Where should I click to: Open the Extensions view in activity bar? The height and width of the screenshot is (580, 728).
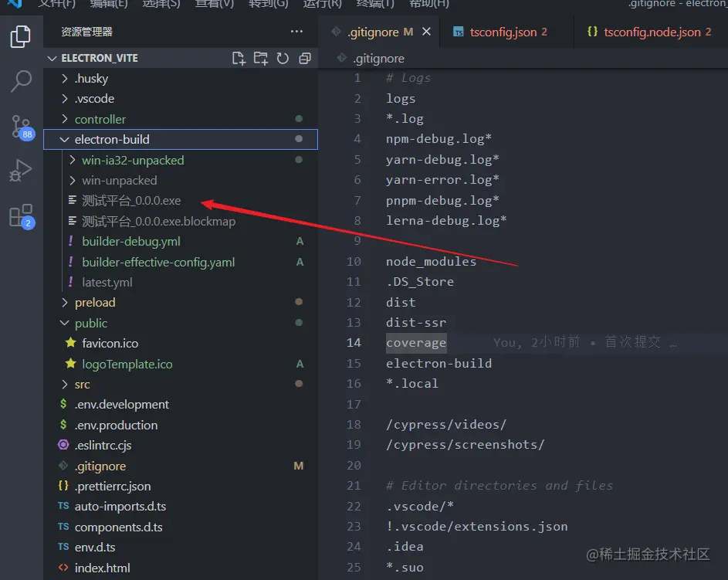click(22, 216)
